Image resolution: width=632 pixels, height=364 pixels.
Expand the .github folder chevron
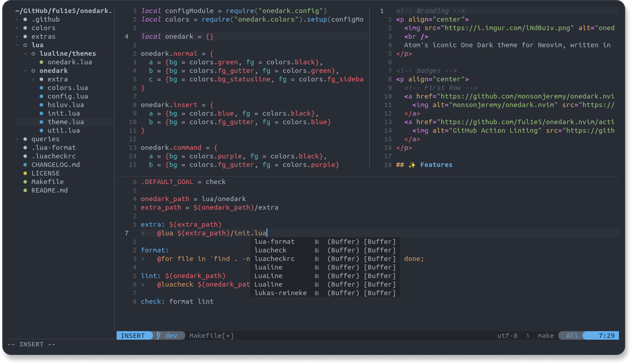[x=17, y=19]
